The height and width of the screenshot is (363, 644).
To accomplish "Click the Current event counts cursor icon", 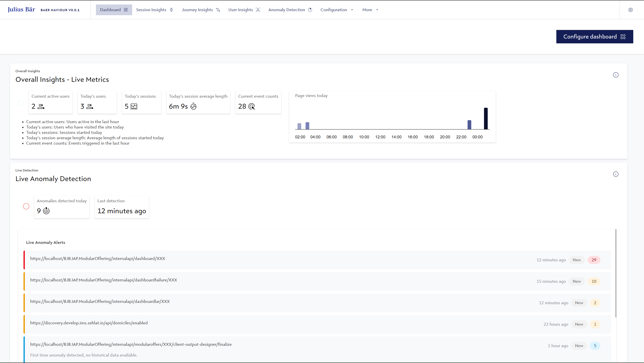I will tap(252, 106).
